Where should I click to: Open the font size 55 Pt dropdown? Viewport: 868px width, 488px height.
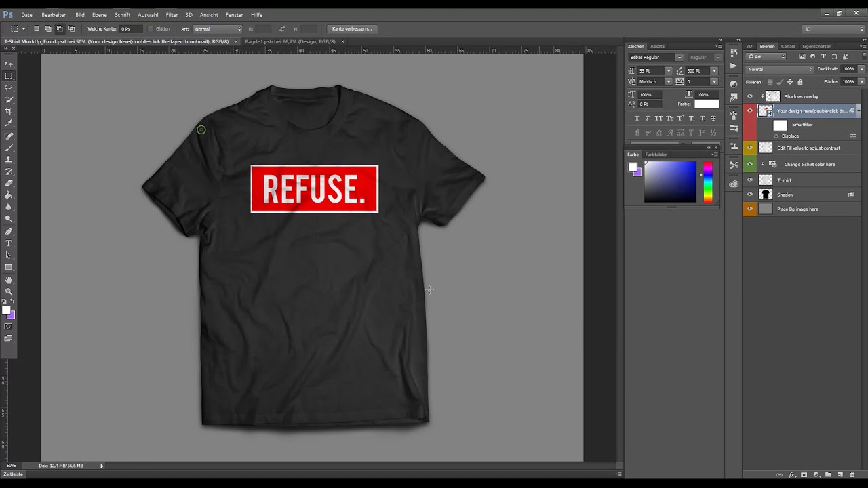[668, 70]
